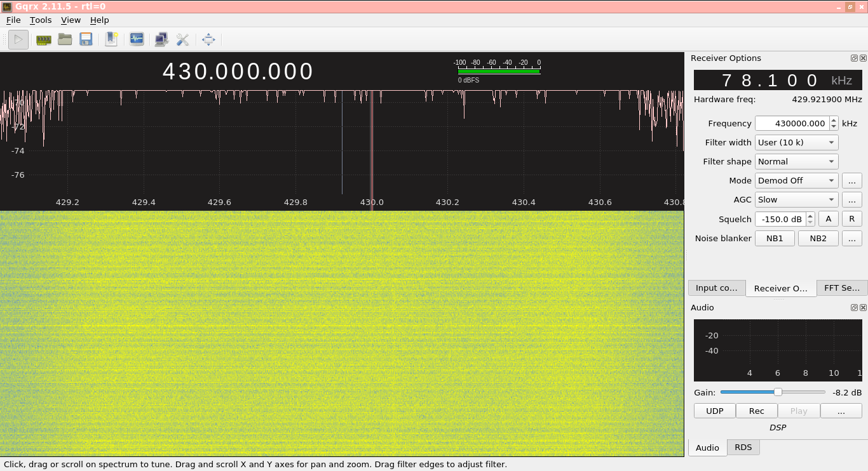This screenshot has width=868, height=471.
Task: Decrease the Squelch with down arrow
Action: coord(810,223)
